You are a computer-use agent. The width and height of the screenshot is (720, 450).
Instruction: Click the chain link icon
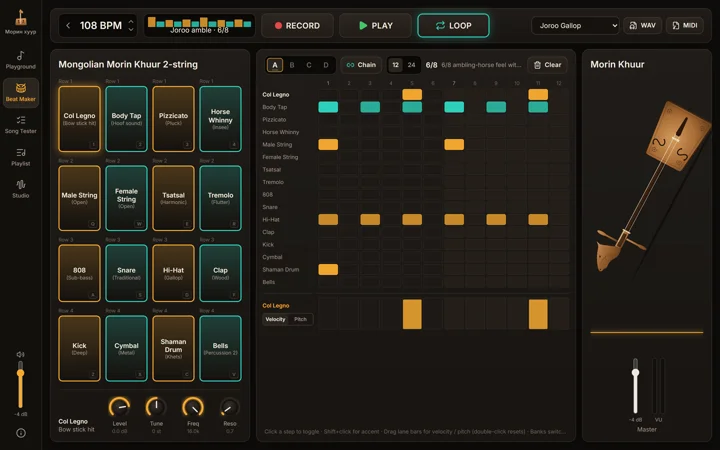[x=350, y=65]
